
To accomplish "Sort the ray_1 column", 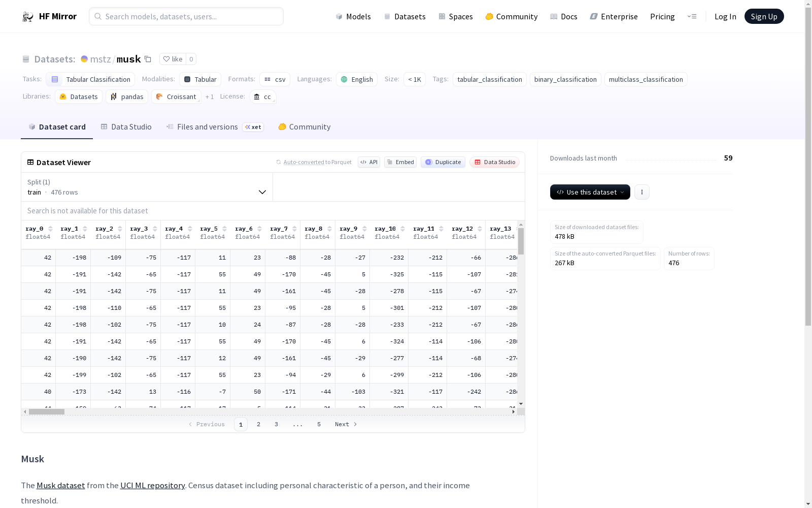I will coord(85,229).
